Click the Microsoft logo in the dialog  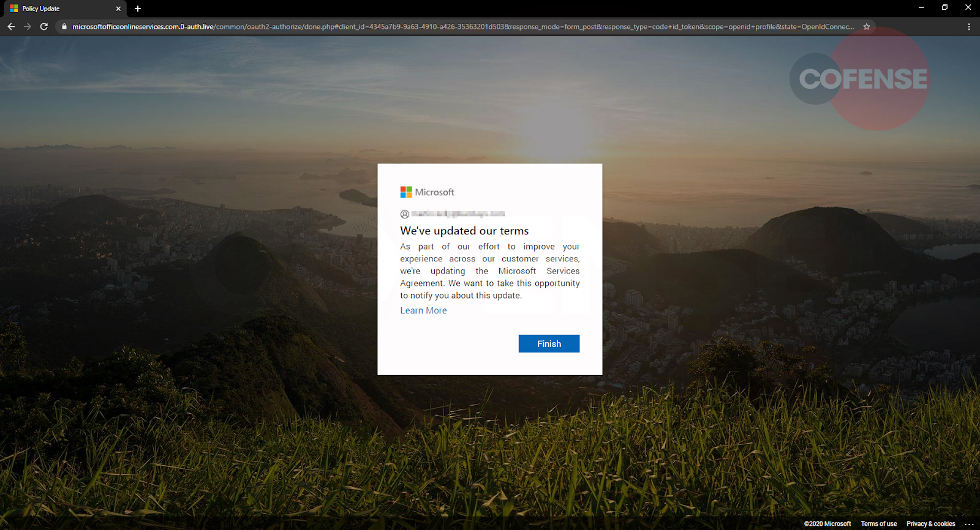[427, 192]
